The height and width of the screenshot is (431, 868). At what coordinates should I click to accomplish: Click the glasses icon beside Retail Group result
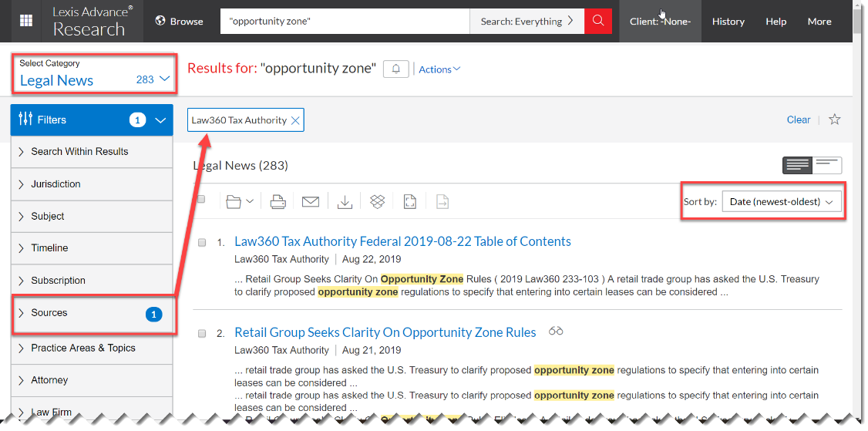556,332
